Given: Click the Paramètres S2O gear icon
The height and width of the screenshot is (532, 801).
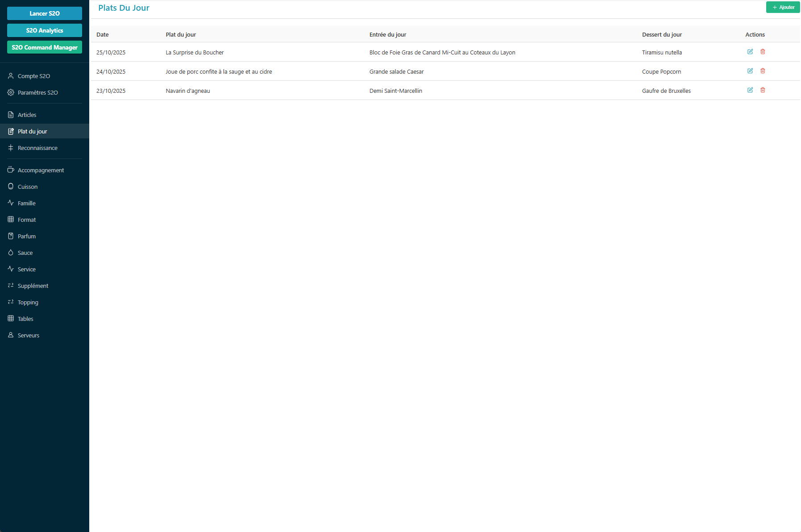Looking at the screenshot, I should point(11,92).
